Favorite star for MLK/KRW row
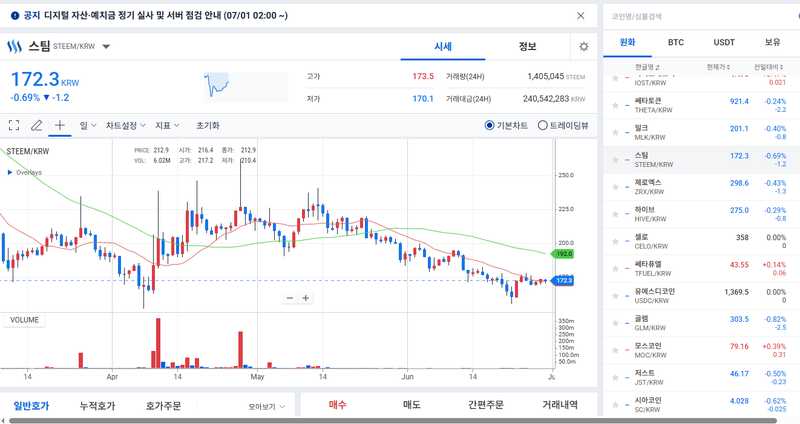The image size is (800, 424). pos(615,132)
